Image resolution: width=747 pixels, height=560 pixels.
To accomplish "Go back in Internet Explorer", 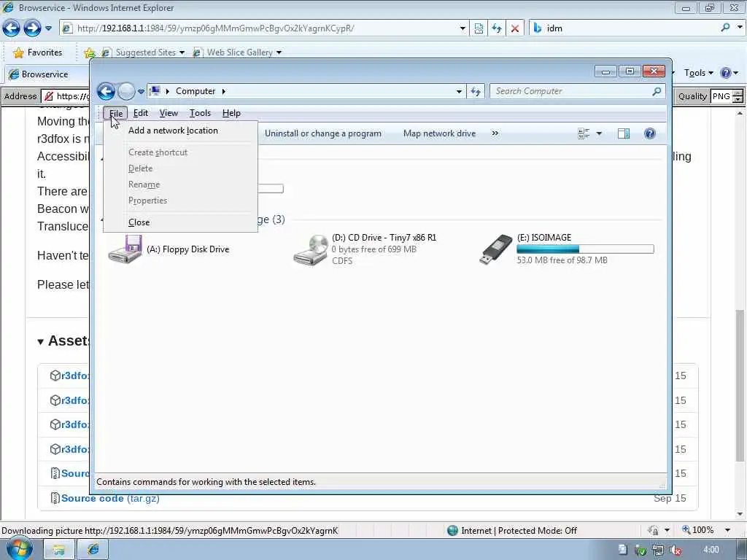I will tap(12, 28).
